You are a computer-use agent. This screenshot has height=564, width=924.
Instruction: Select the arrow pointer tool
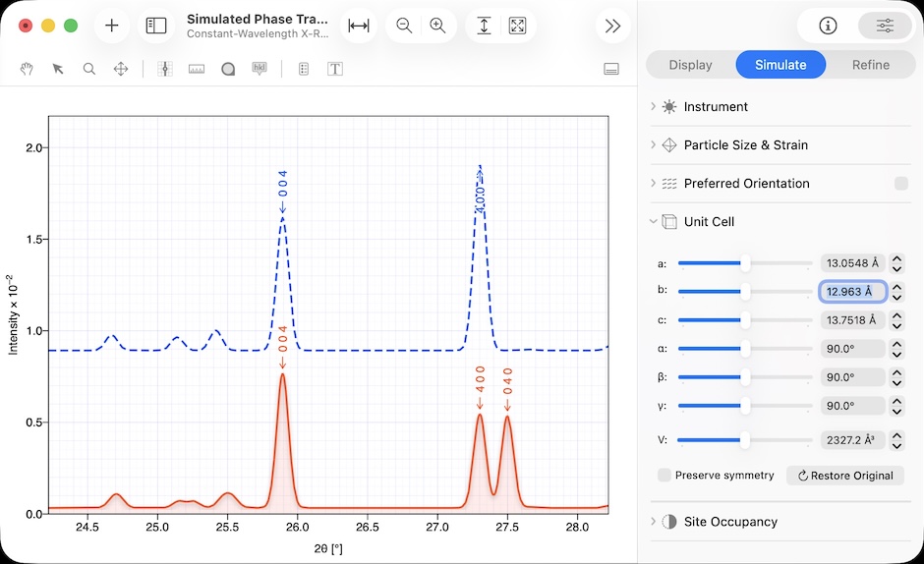point(58,69)
